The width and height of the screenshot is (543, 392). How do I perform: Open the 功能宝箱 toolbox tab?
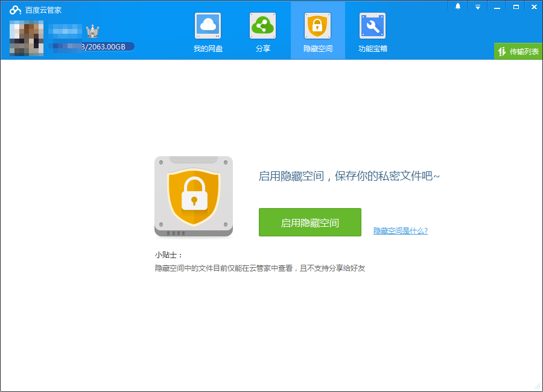372,33
